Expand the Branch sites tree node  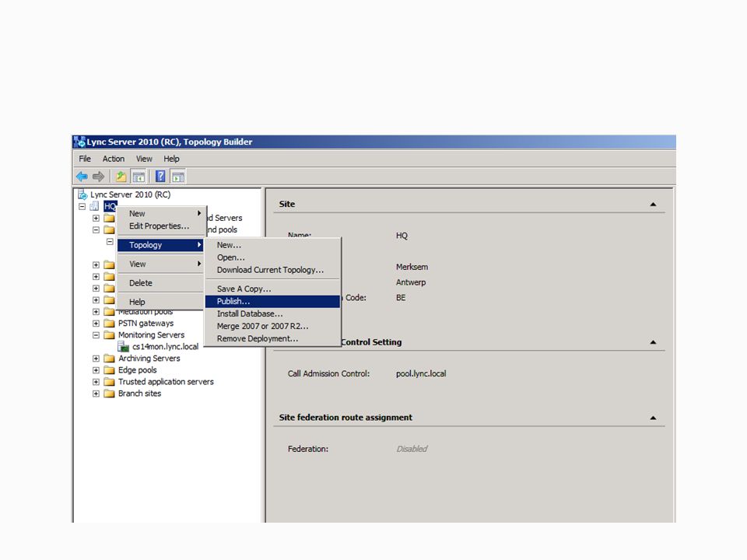tap(96, 394)
